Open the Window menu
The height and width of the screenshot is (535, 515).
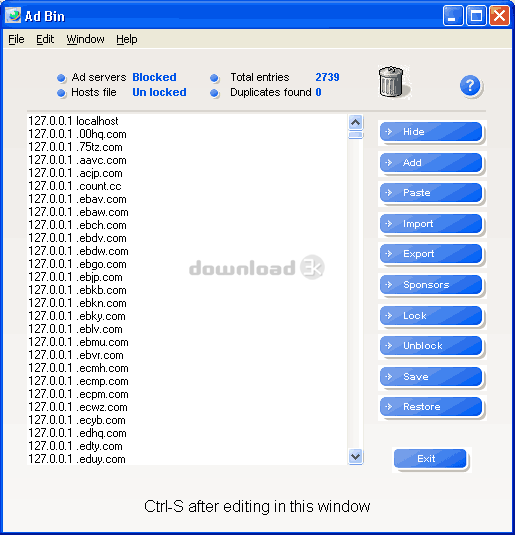(x=85, y=39)
